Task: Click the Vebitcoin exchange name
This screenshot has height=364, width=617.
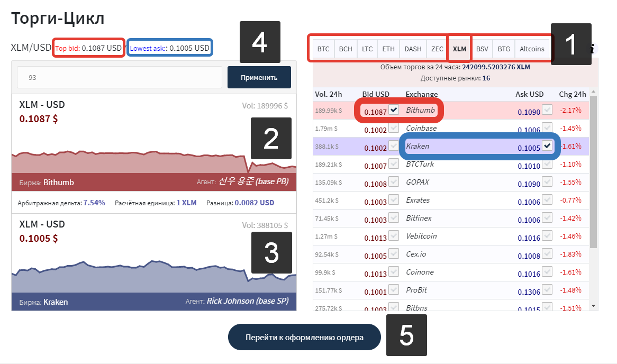Action: (421, 236)
